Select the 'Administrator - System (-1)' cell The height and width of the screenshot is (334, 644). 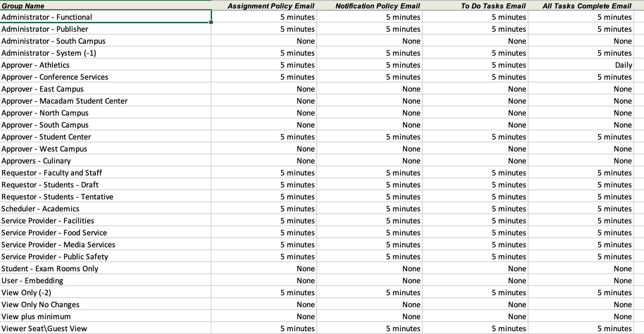[105, 53]
